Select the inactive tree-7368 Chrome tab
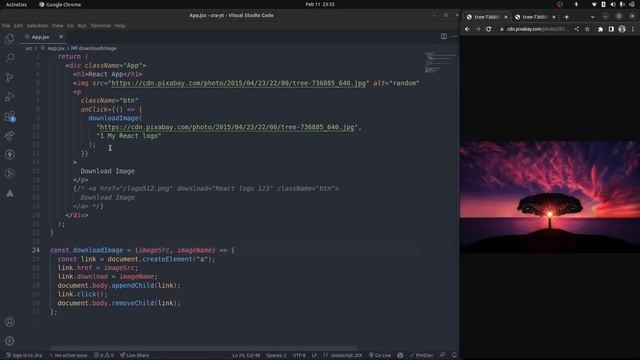Image resolution: width=640 pixels, height=360 pixels. (x=534, y=17)
